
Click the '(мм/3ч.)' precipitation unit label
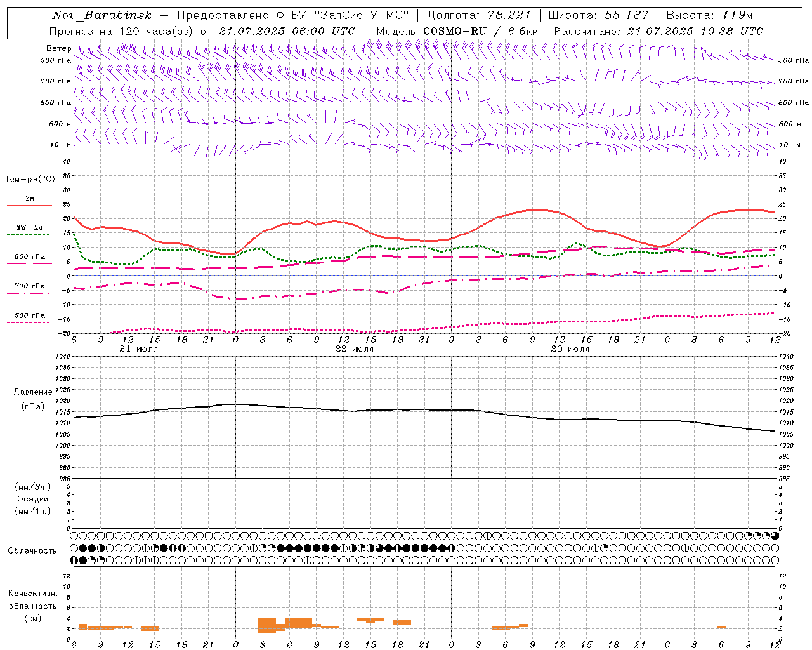(x=33, y=487)
